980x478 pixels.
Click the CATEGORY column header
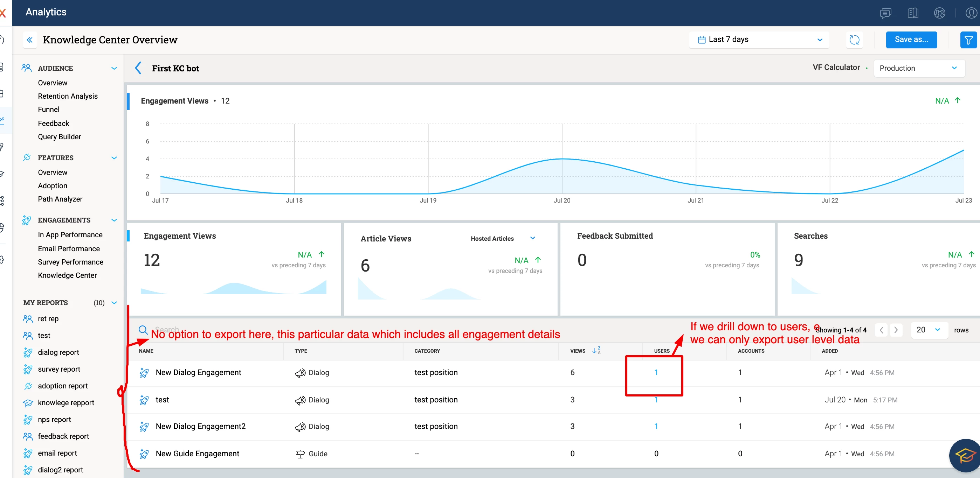click(427, 351)
